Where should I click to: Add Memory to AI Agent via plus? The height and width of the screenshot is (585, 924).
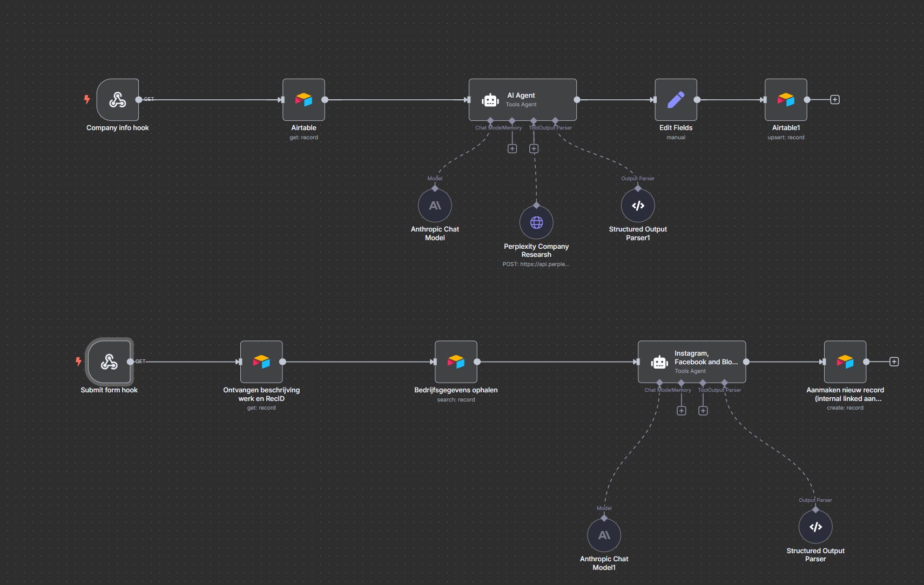click(x=512, y=148)
